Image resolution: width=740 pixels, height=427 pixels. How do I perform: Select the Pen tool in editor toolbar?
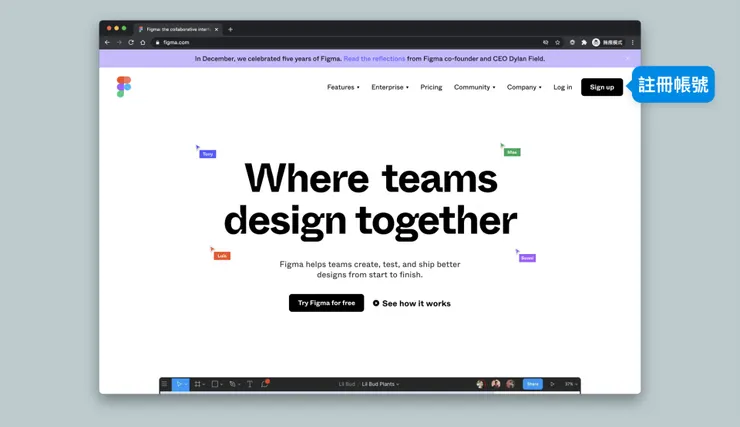[x=232, y=384]
